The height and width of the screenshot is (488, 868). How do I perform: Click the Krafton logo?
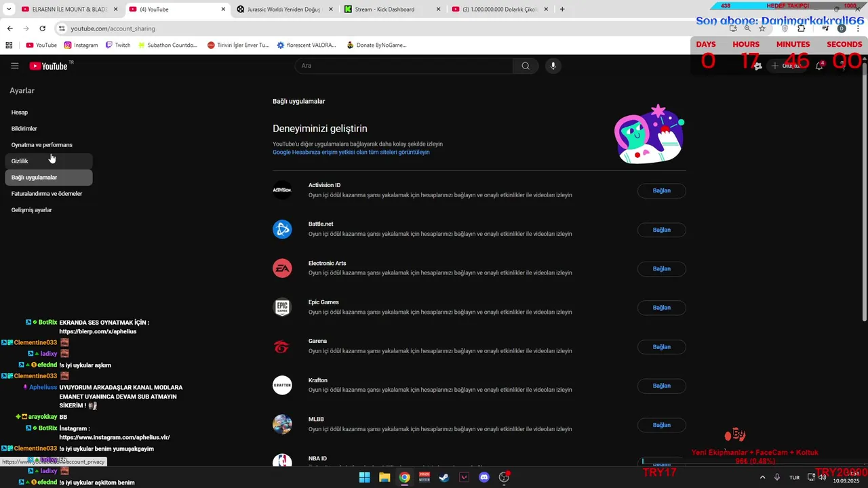coord(282,386)
